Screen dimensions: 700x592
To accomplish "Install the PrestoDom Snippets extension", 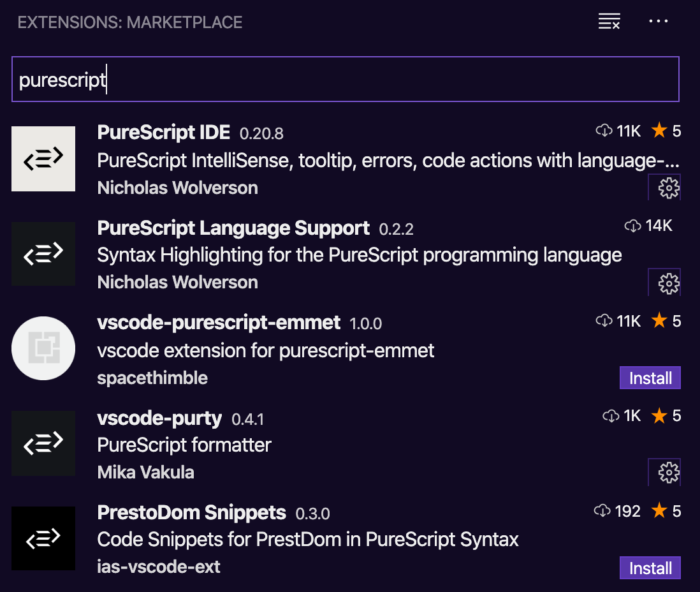I will pyautogui.click(x=650, y=568).
